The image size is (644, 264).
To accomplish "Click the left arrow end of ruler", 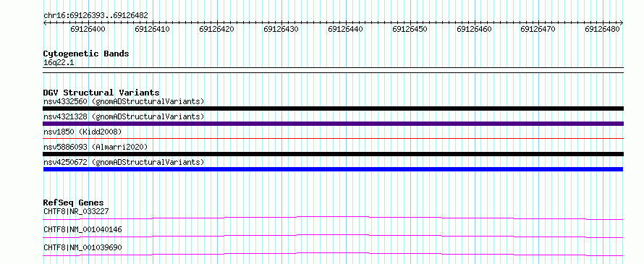I will click(45, 22).
